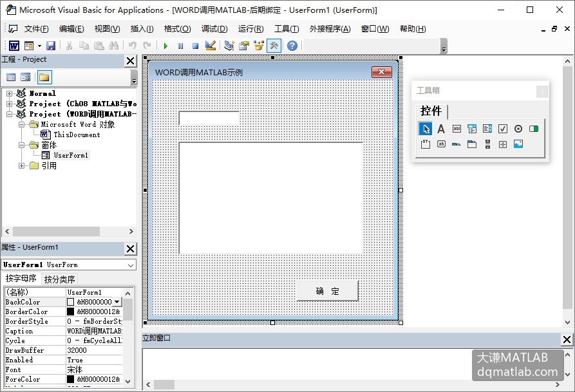Open the 文件(F) menu

(36, 28)
